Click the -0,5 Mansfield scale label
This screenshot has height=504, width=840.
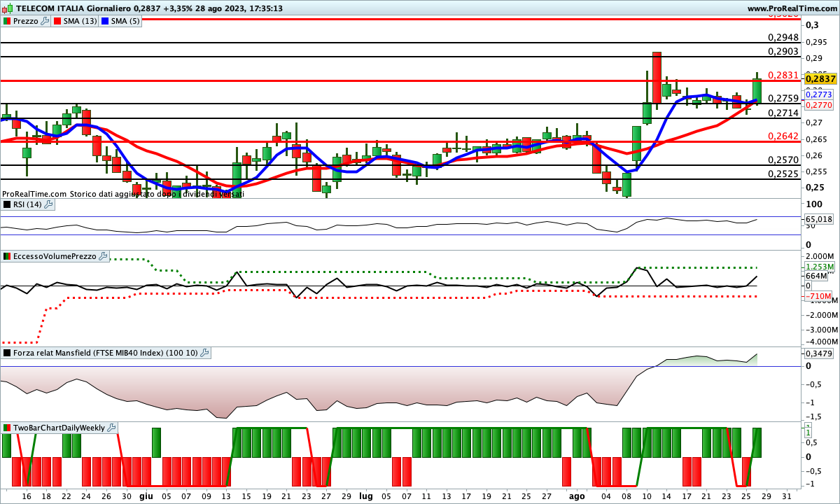[813, 384]
